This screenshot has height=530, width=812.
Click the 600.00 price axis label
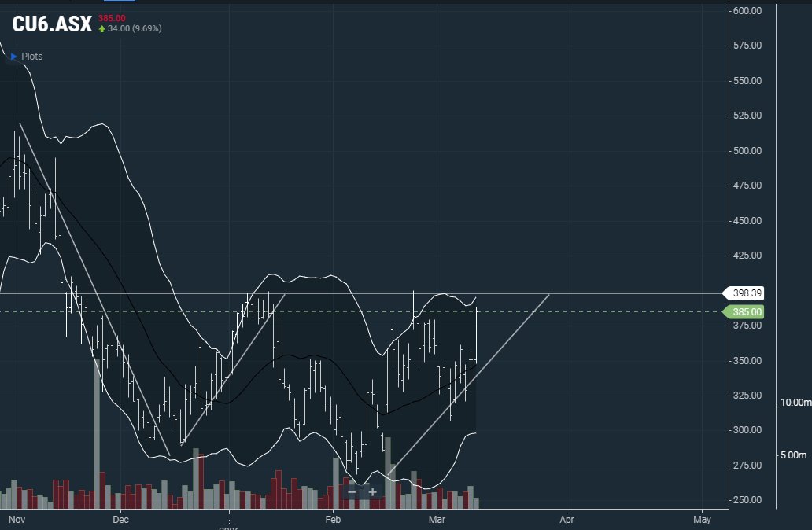click(747, 10)
